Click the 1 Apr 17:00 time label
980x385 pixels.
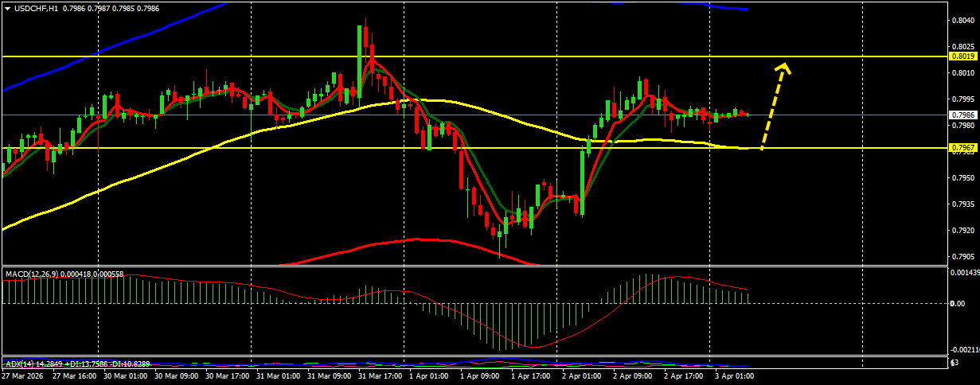pos(531,375)
